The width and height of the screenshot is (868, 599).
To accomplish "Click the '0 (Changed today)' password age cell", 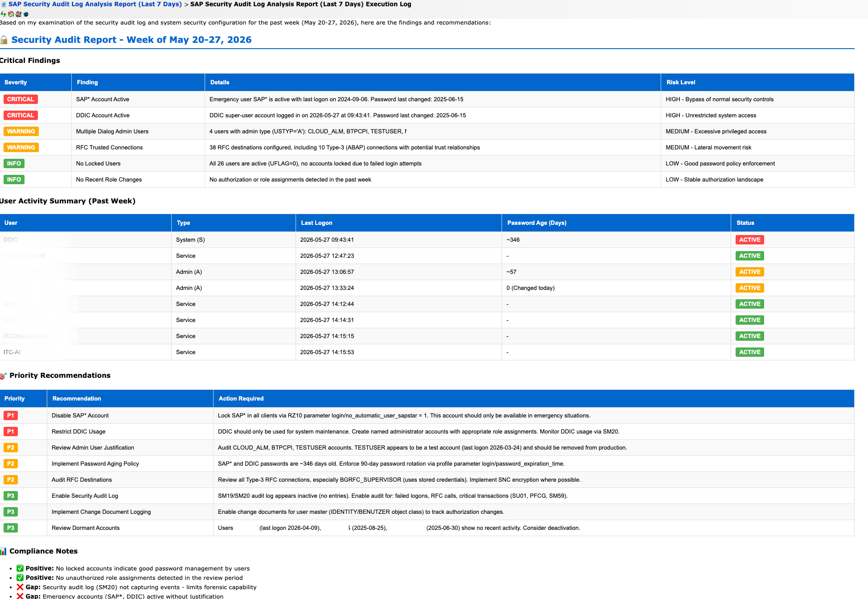I will pos(616,288).
